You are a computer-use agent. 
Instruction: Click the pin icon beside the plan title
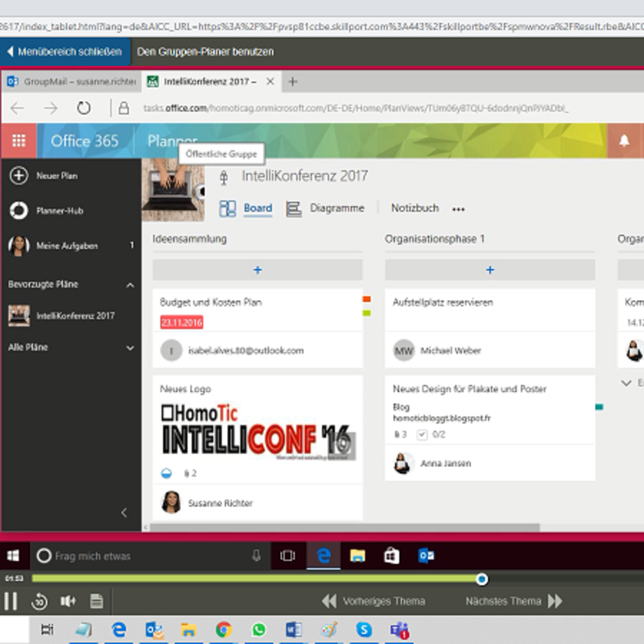[224, 177]
